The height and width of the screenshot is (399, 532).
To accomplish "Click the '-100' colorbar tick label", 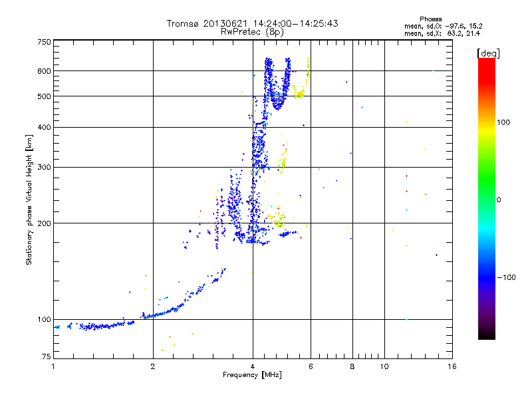I will 506,277.
